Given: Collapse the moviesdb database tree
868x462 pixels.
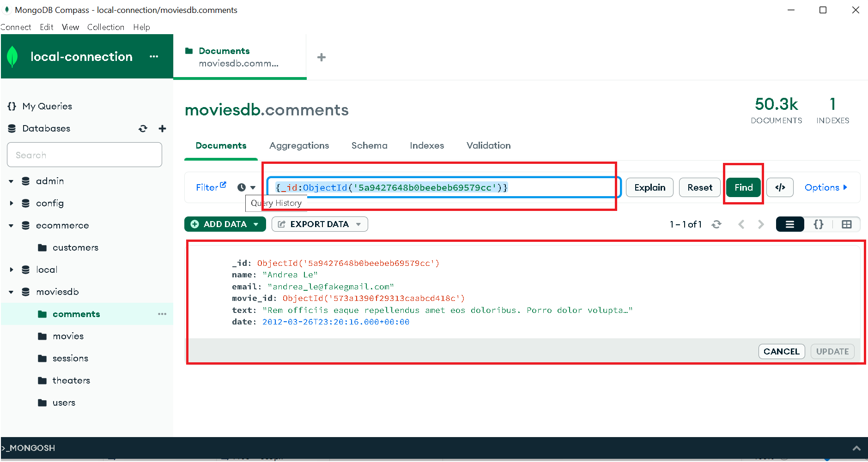Looking at the screenshot, I should [11, 292].
